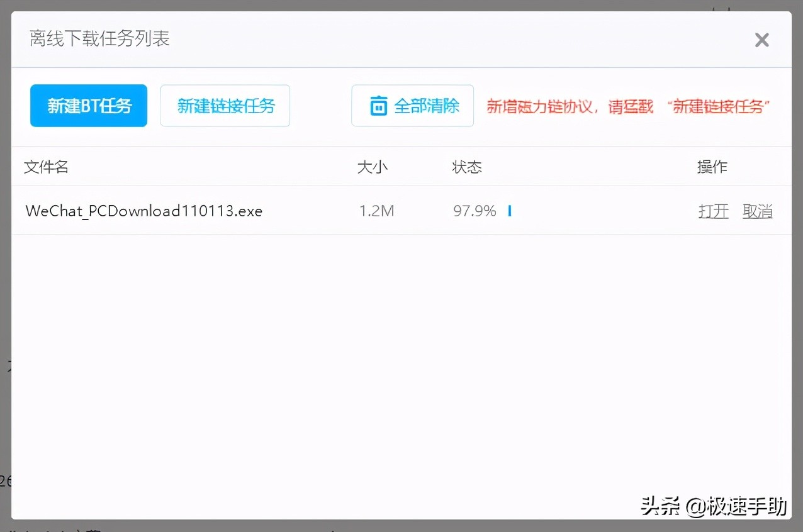803x532 pixels.
Task: Click the 新建链接任务 button
Action: 225,106
